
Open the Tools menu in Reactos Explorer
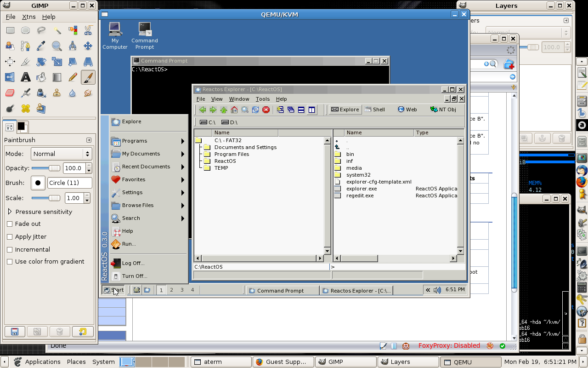(x=262, y=99)
